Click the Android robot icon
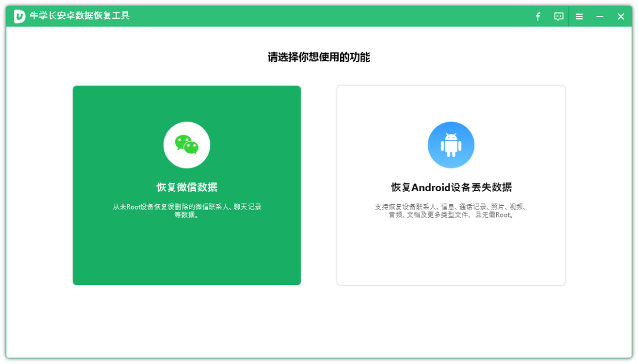 (451, 145)
